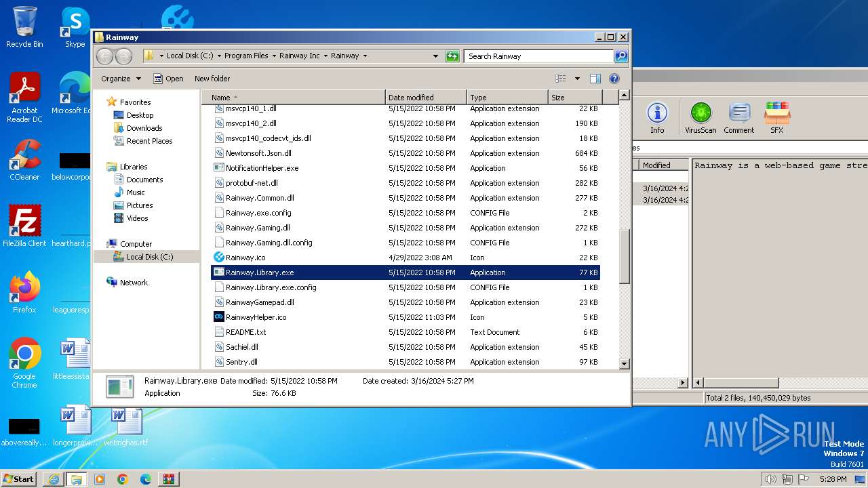868x488 pixels.
Task: Expand the Program Files breadcrumb arrow
Action: point(274,56)
